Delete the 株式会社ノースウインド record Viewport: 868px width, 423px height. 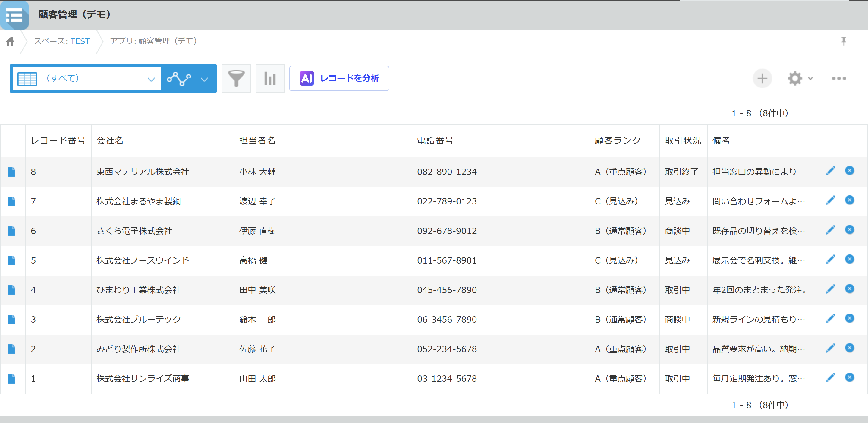coord(850,259)
